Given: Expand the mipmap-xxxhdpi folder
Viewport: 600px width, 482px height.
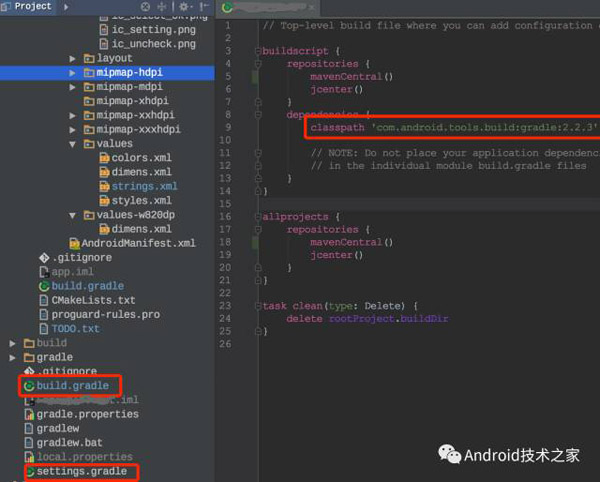Looking at the screenshot, I should (72, 130).
